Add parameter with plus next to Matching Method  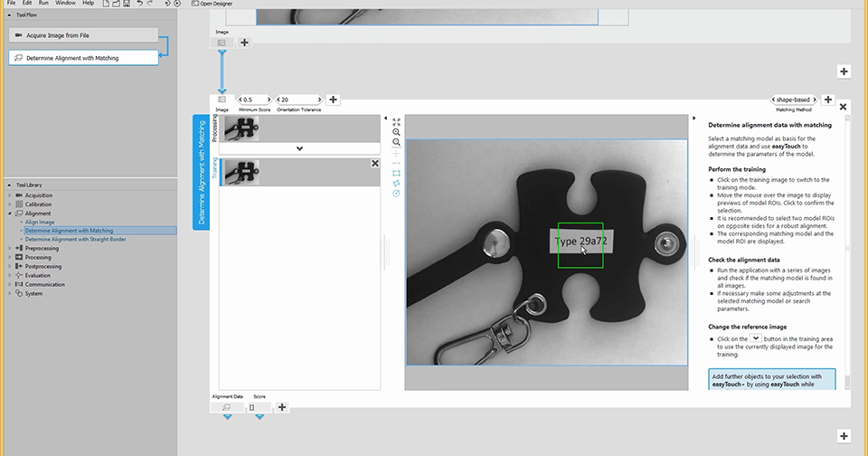pyautogui.click(x=827, y=100)
